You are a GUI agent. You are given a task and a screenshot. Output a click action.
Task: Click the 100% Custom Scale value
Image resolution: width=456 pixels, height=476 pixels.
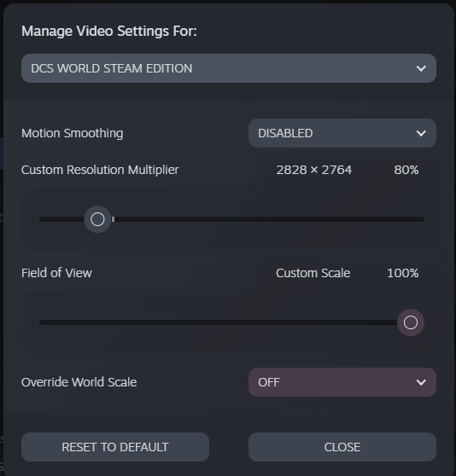tap(403, 273)
